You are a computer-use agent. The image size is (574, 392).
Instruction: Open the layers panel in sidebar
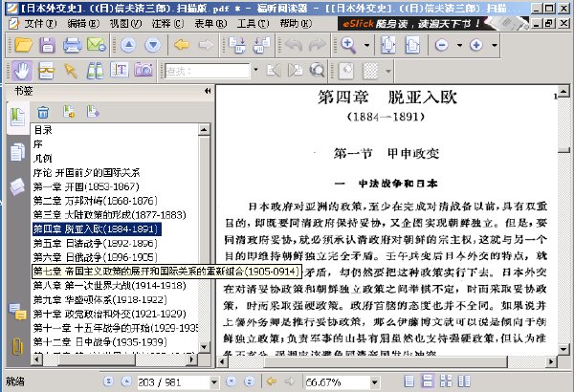(17, 186)
